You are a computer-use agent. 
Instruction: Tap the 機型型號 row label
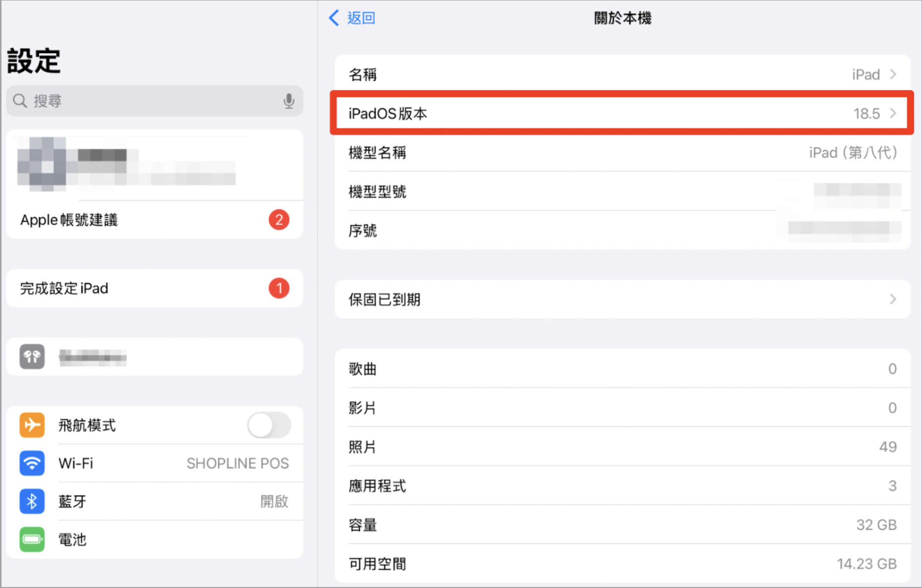click(377, 191)
